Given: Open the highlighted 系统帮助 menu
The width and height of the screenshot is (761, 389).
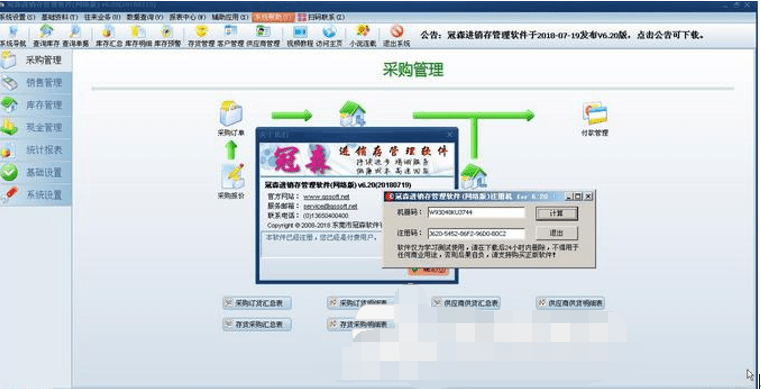Looking at the screenshot, I should coord(273,17).
